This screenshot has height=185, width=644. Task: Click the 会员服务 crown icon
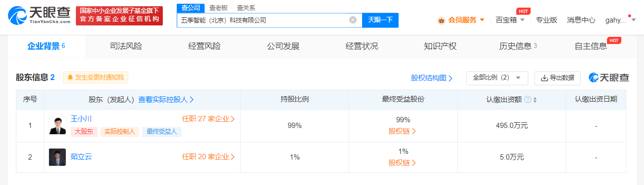(x=441, y=20)
